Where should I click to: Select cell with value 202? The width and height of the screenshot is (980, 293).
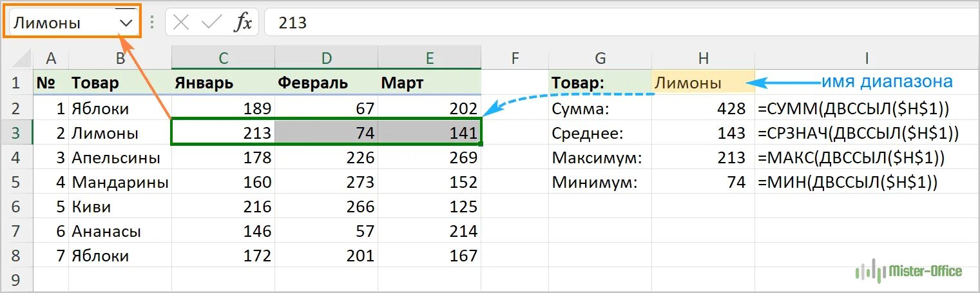pos(429,108)
